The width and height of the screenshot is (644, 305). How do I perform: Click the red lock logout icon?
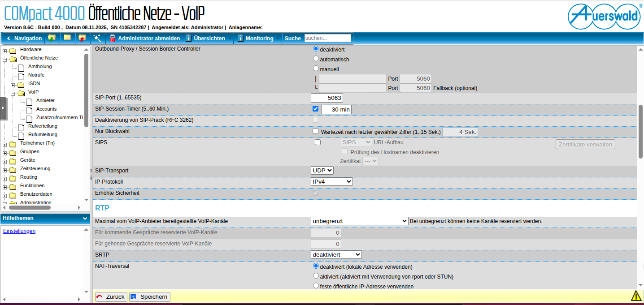pyautogui.click(x=113, y=38)
